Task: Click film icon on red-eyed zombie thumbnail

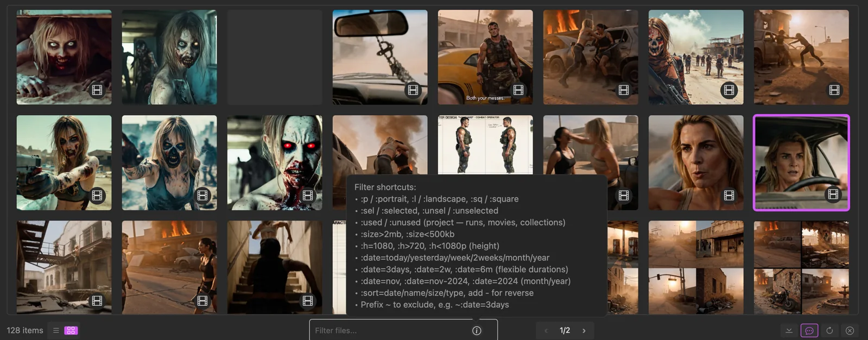Action: [308, 196]
